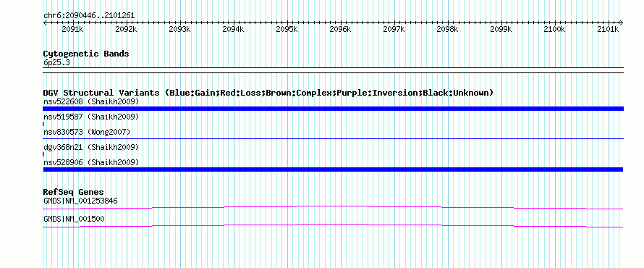Select the 2097k ruler tick label
The image size is (644, 268).
click(394, 30)
